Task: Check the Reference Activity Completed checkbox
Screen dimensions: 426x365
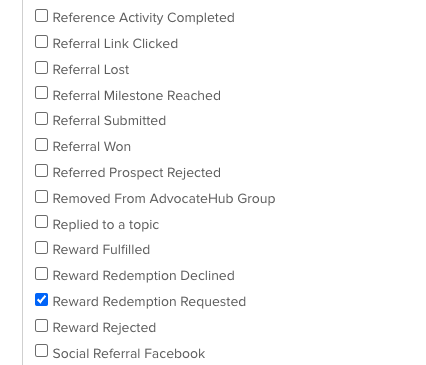Action: tap(41, 16)
